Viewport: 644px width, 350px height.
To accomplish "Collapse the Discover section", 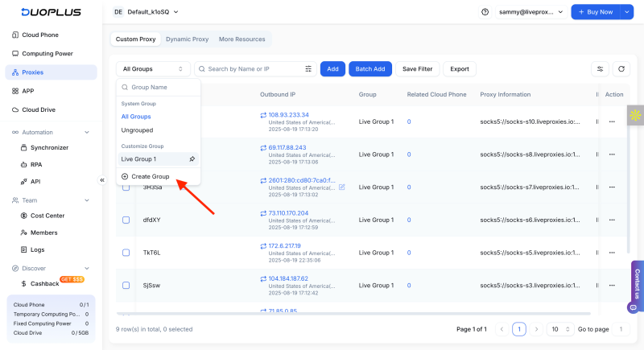I will coord(87,269).
